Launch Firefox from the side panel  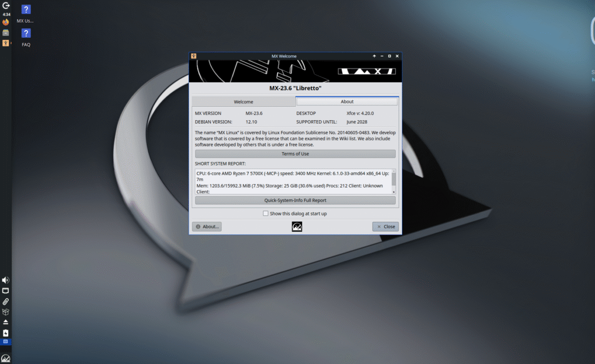(6, 23)
